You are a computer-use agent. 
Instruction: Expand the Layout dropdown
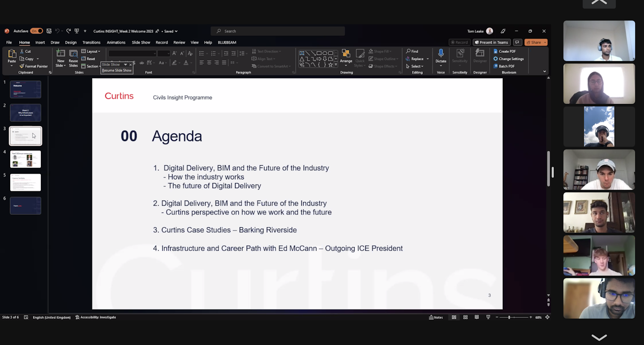pyautogui.click(x=91, y=52)
